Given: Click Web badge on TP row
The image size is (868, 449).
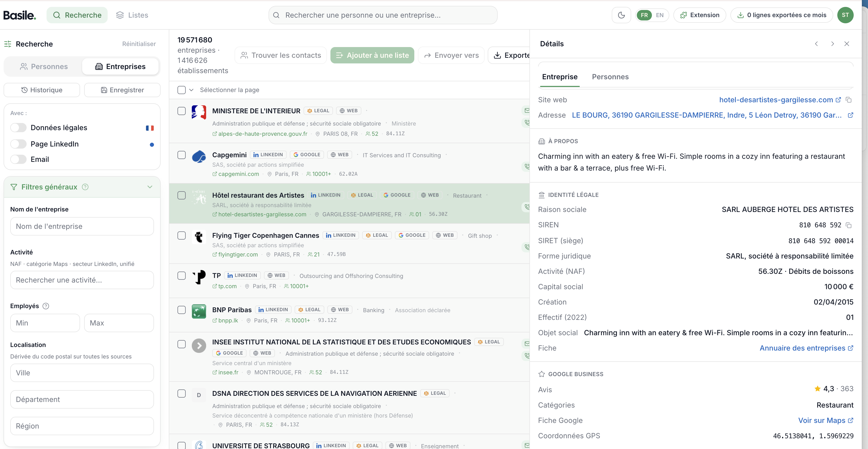Looking at the screenshot, I should pyautogui.click(x=276, y=275).
